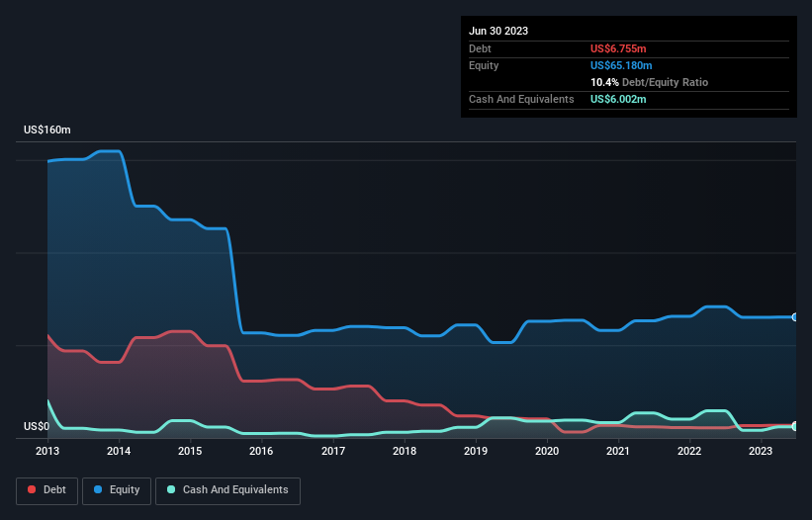812x520 pixels.
Task: Click the Jun 30 2023 tooltip date
Action: (498, 31)
